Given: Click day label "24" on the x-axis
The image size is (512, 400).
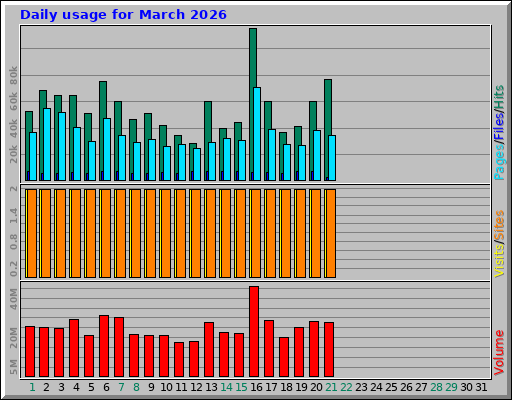Looking at the screenshot, I should [x=376, y=387].
